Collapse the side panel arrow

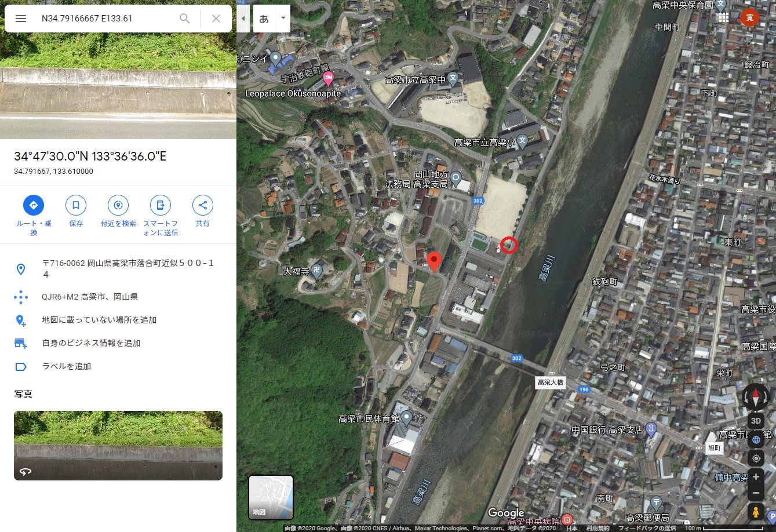[243, 19]
